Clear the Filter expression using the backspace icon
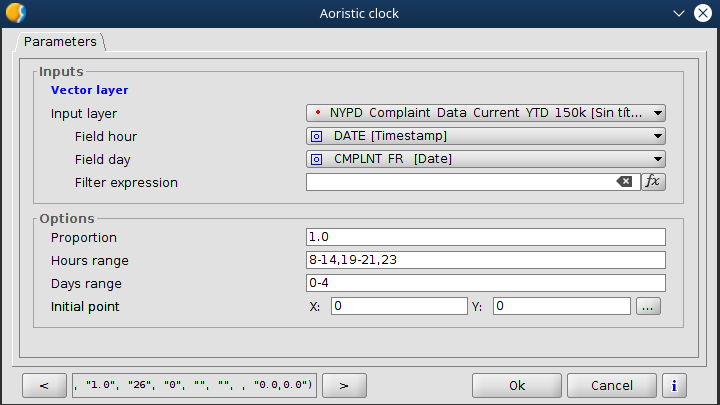 [624, 182]
